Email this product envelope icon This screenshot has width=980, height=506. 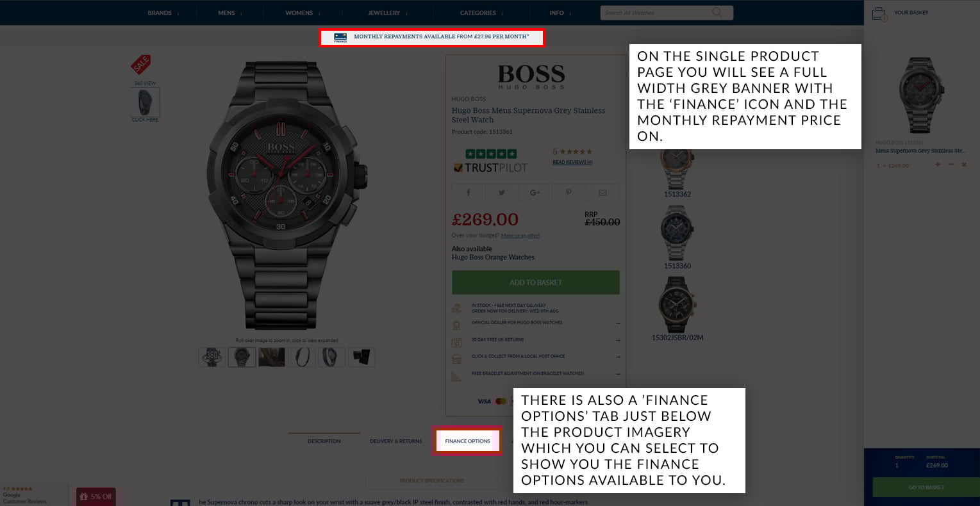602,192
